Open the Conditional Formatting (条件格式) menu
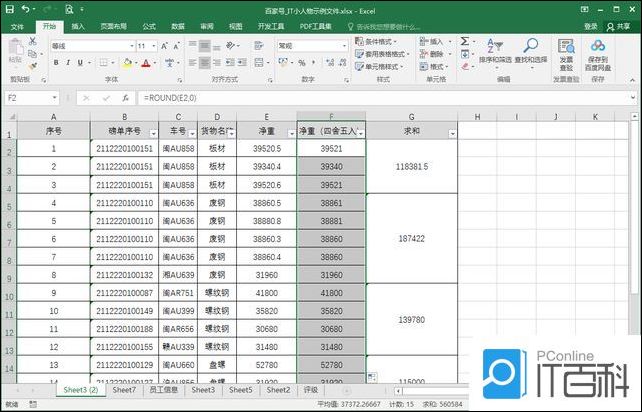 click(x=376, y=41)
